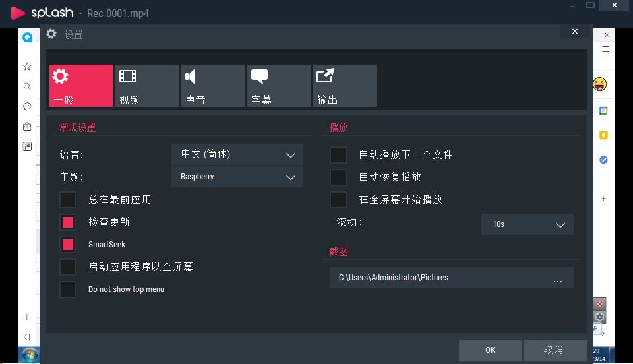Open the 声音 (Audio) settings tab

pos(213,86)
